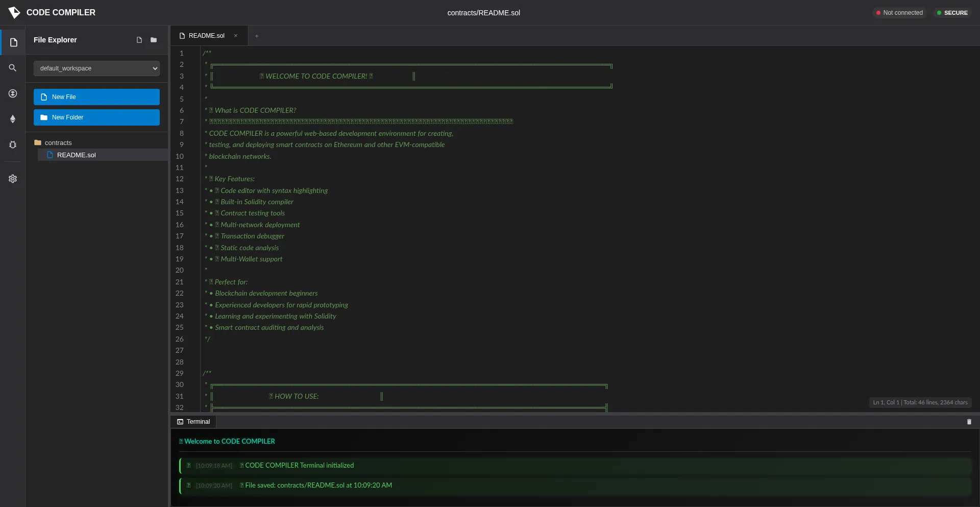Image resolution: width=980 pixels, height=507 pixels.
Task: Click the small new folder icon in File Explorer header
Action: pos(154,40)
